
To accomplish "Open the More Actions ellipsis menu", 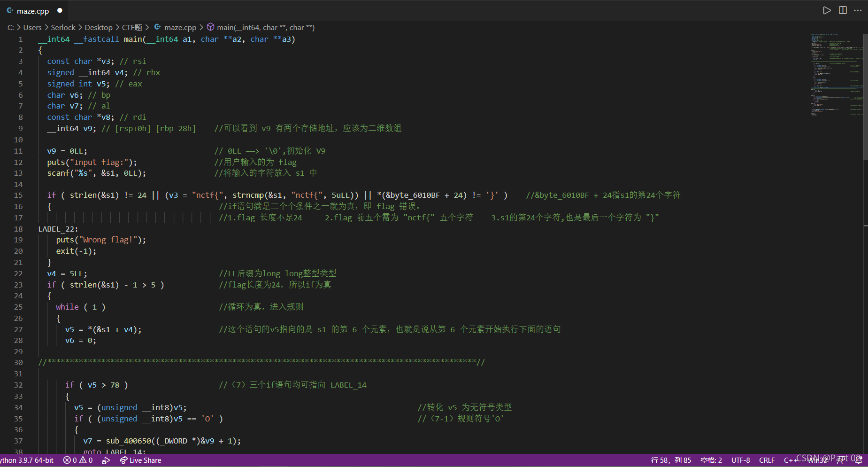I will [x=858, y=10].
